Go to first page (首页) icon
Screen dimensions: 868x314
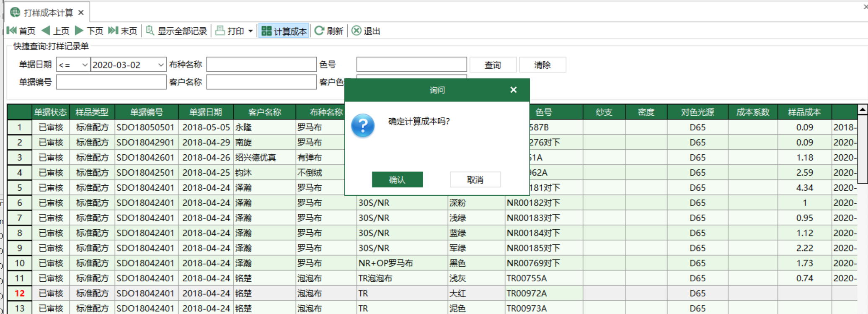tap(12, 31)
